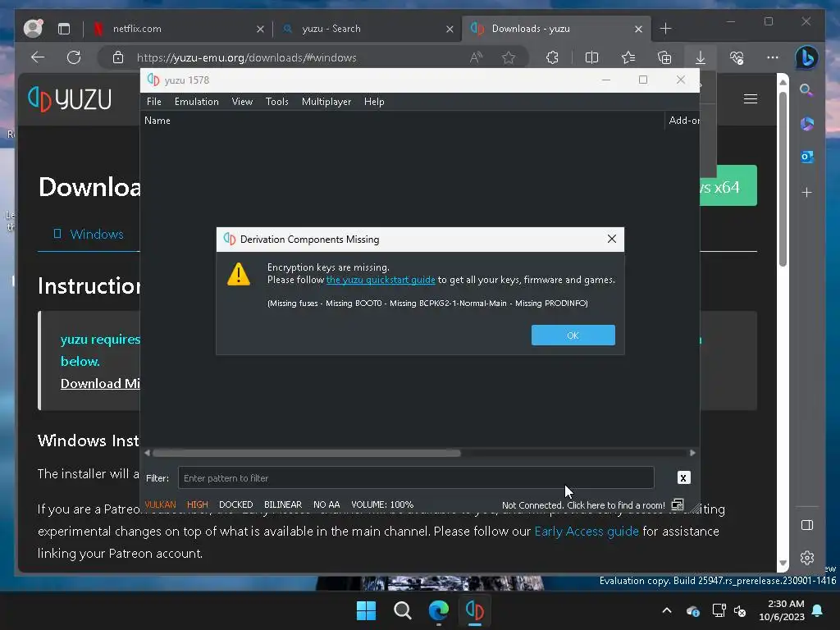Click the green Windows x64 download button

pos(728,186)
